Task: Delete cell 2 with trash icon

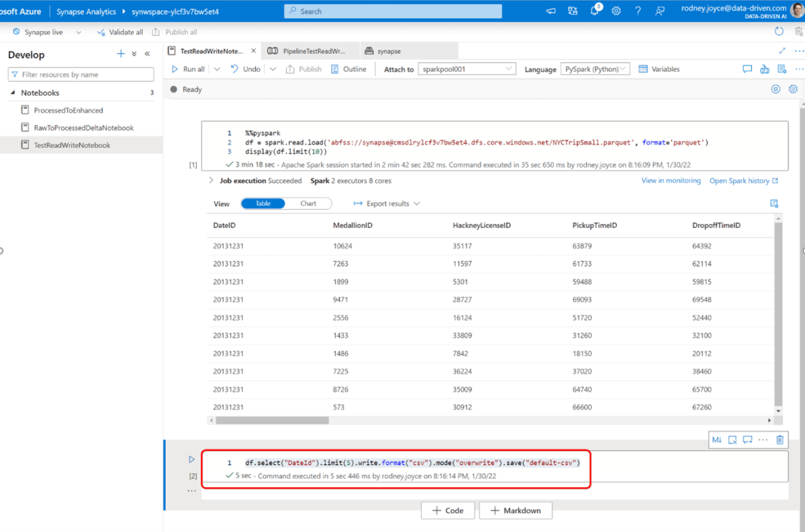Action: click(780, 439)
